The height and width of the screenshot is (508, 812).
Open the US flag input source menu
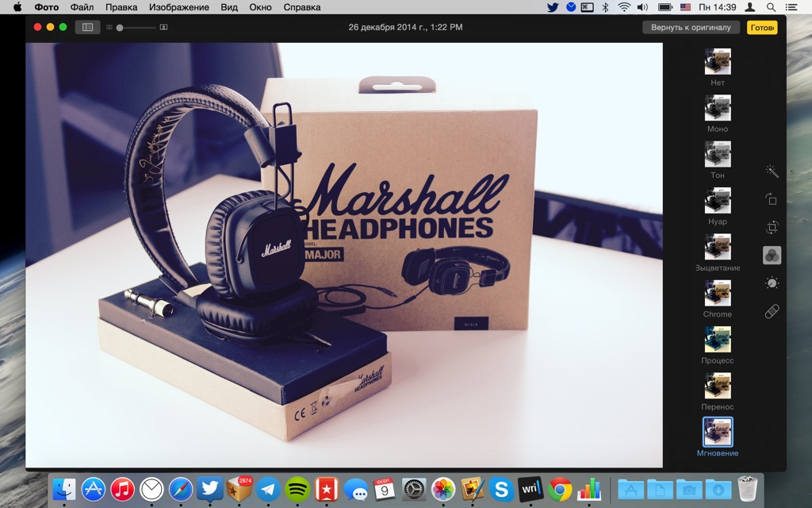pos(685,7)
